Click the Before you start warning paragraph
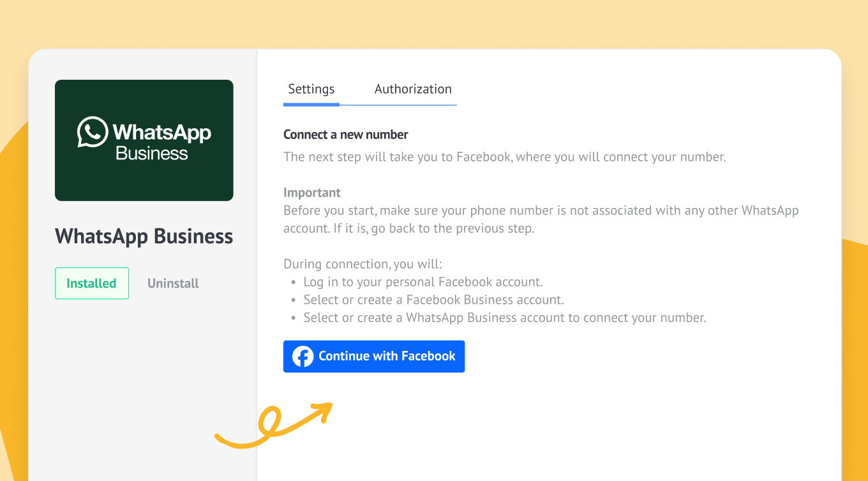 [x=541, y=219]
